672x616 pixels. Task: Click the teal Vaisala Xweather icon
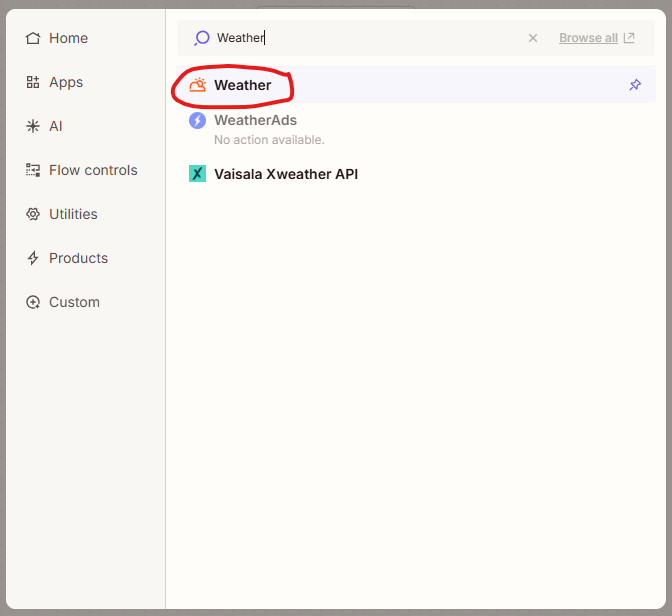(198, 174)
